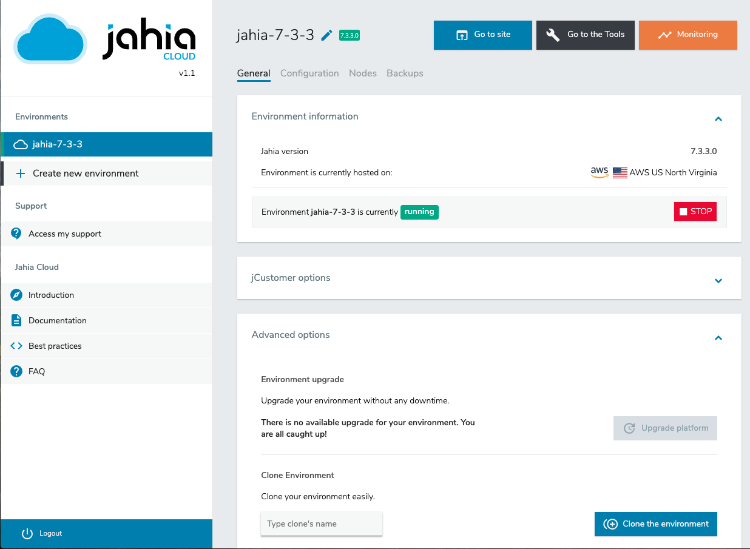
Task: Collapse the Environment information panel
Action: (718, 119)
